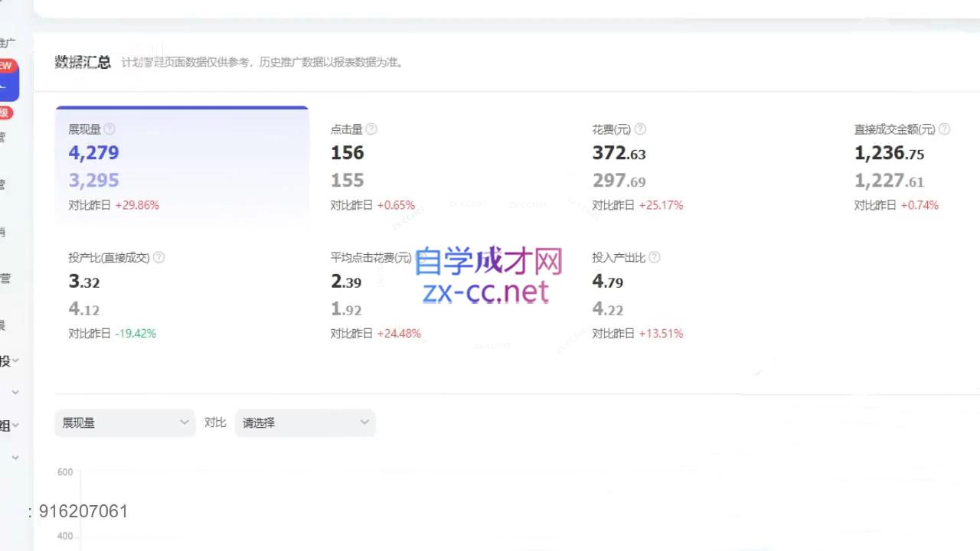Click the +29.86% comparison text

point(137,205)
